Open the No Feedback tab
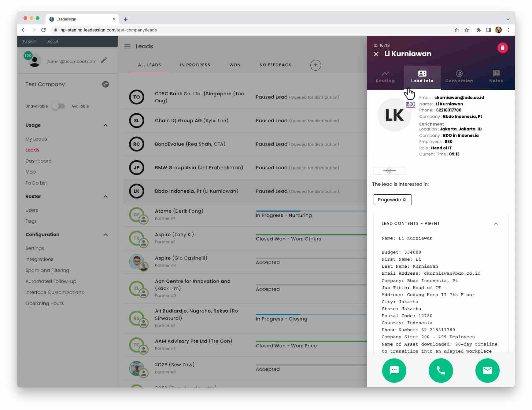 click(x=275, y=65)
